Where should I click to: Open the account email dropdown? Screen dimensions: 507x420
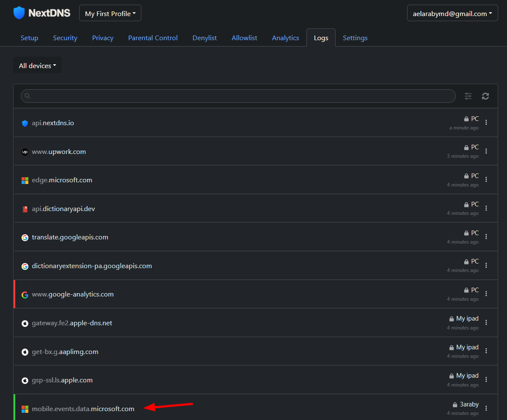click(x=452, y=14)
